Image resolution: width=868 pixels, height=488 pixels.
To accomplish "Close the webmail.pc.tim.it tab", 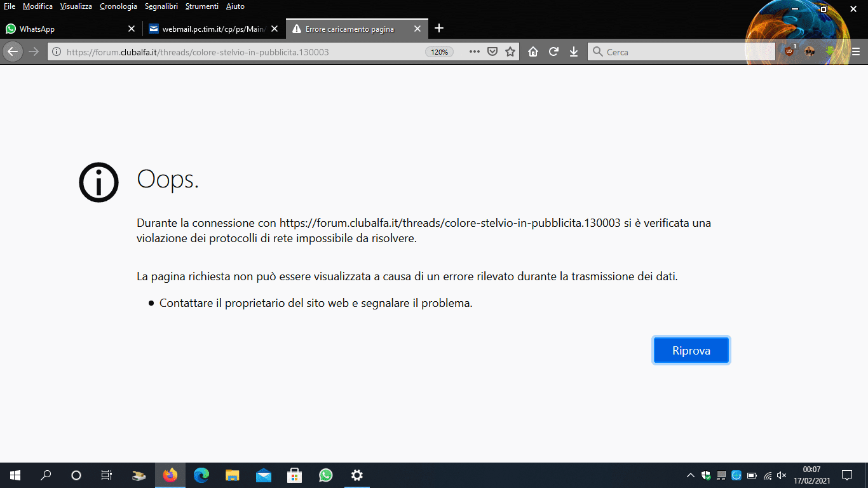I will click(x=275, y=29).
